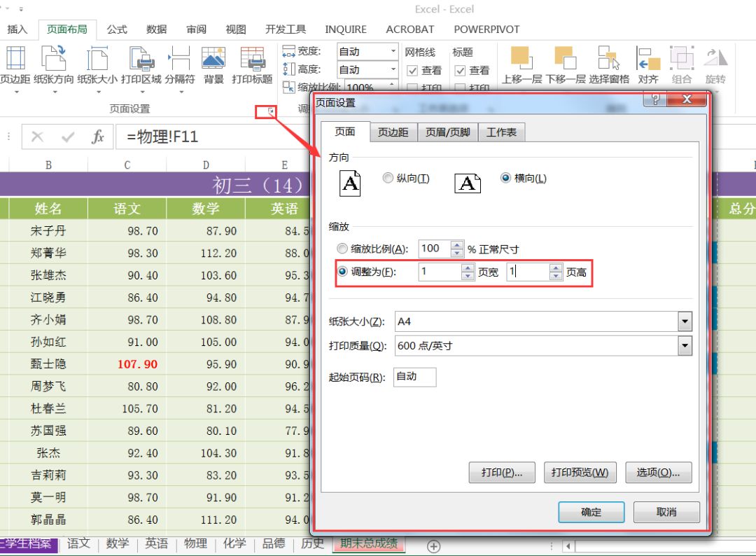Switch to the 工作表 dialog tab
The image size is (756, 556).
501,132
